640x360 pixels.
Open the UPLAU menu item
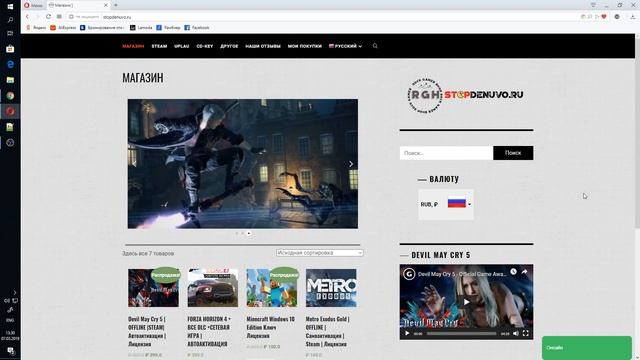click(182, 46)
